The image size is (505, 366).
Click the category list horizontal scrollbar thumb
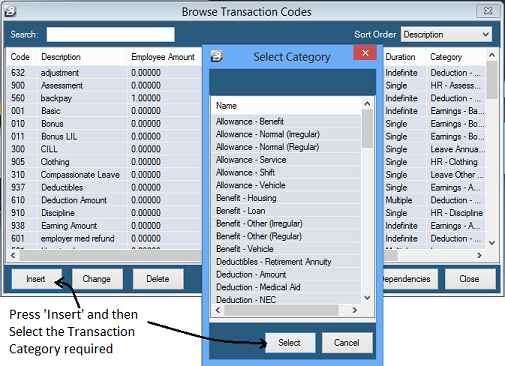pos(281,310)
